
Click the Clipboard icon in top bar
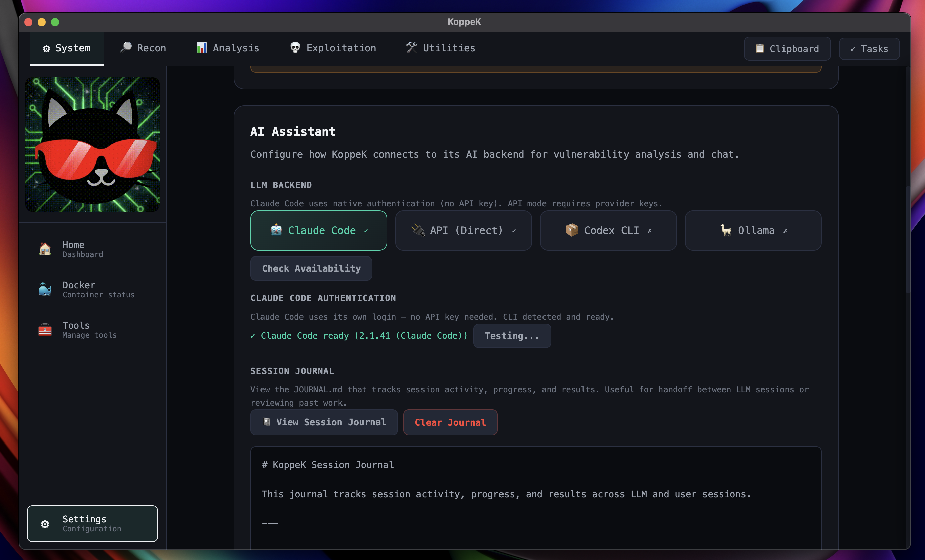pyautogui.click(x=759, y=48)
